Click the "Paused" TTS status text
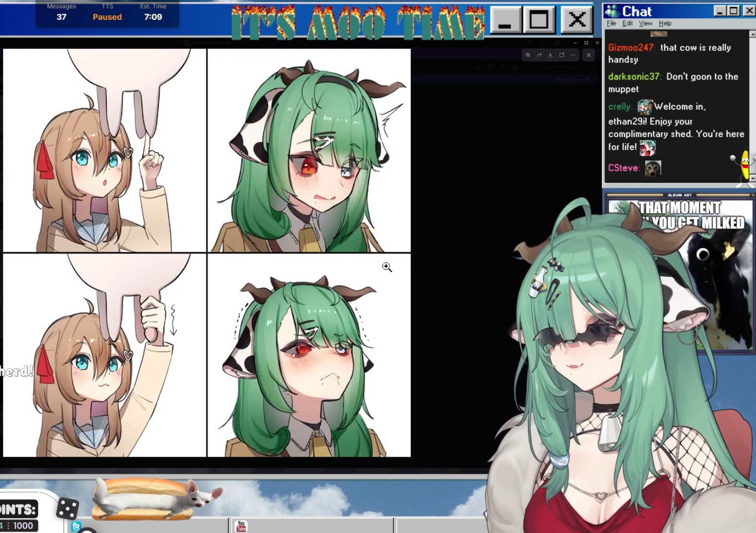This screenshot has width=756, height=533. pyautogui.click(x=107, y=17)
